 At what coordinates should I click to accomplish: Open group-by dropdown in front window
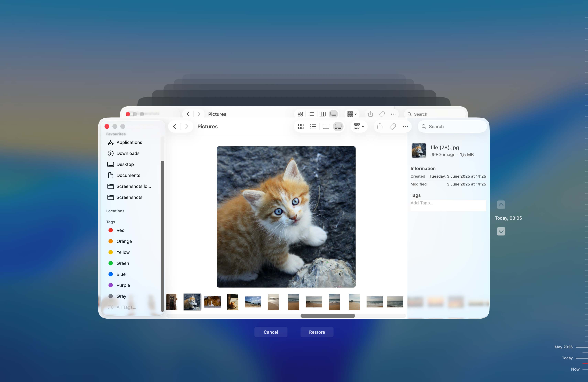tap(359, 127)
